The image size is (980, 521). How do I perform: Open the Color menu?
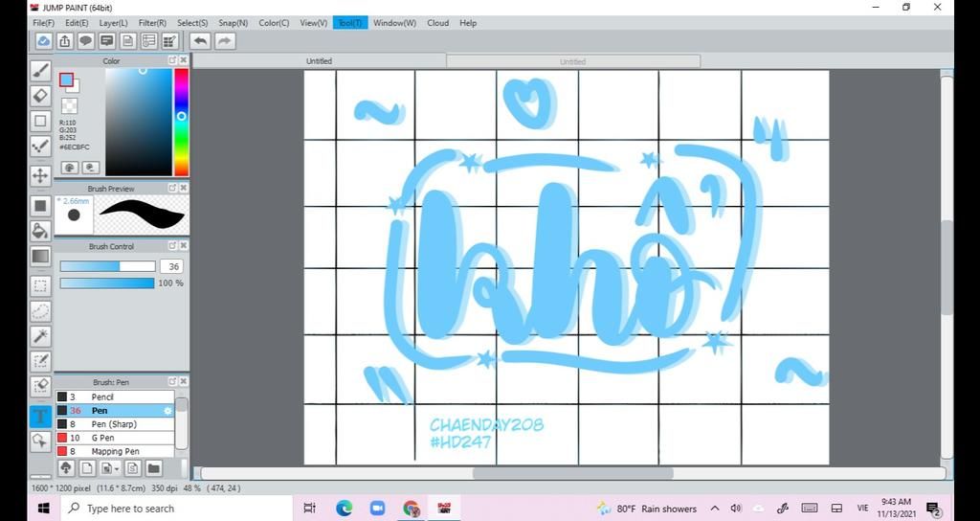274,23
